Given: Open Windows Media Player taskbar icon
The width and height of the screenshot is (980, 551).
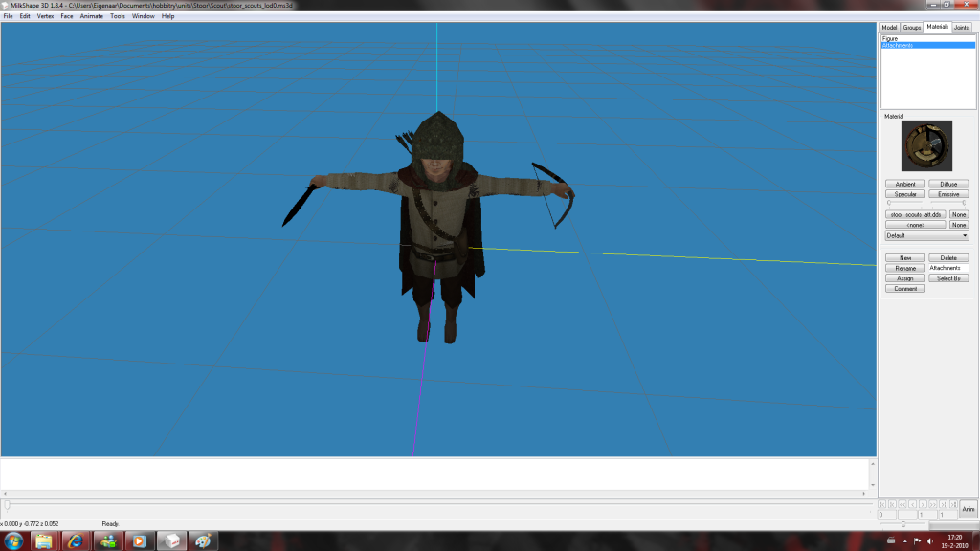Looking at the screenshot, I should pos(139,540).
